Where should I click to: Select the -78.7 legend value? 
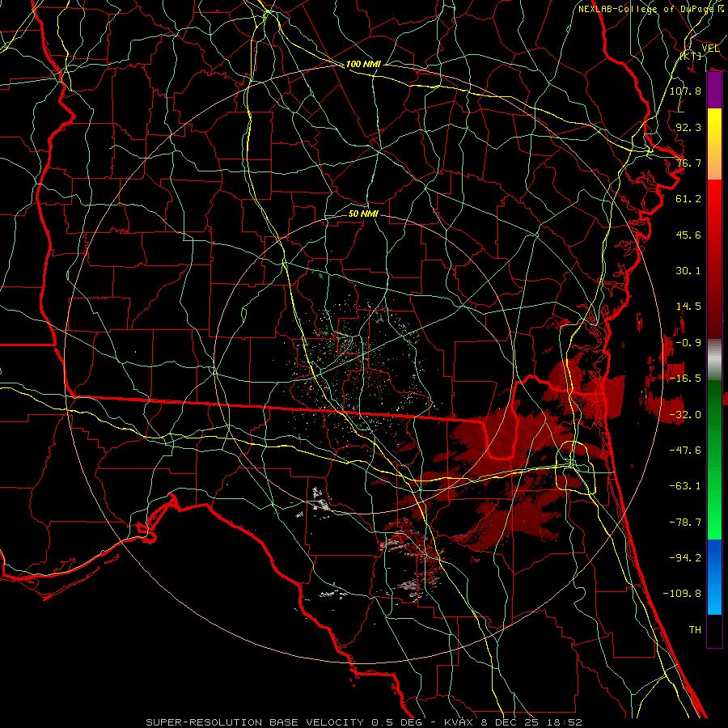[x=685, y=523]
